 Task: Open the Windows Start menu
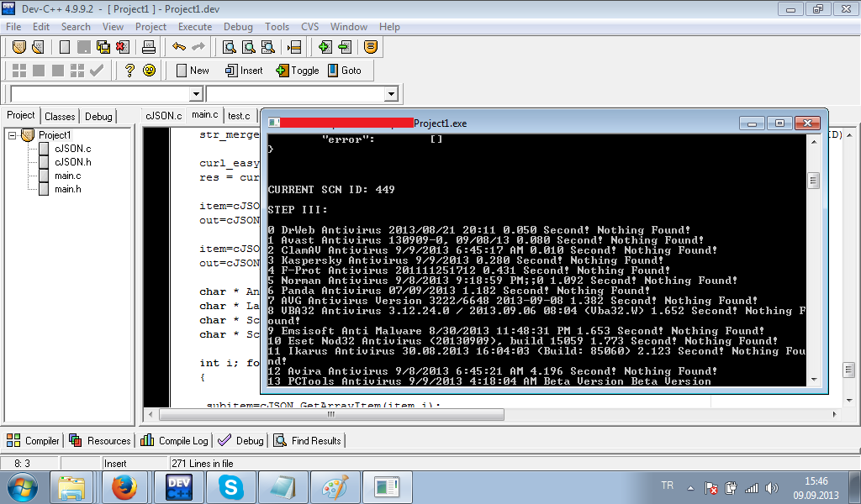point(23,487)
